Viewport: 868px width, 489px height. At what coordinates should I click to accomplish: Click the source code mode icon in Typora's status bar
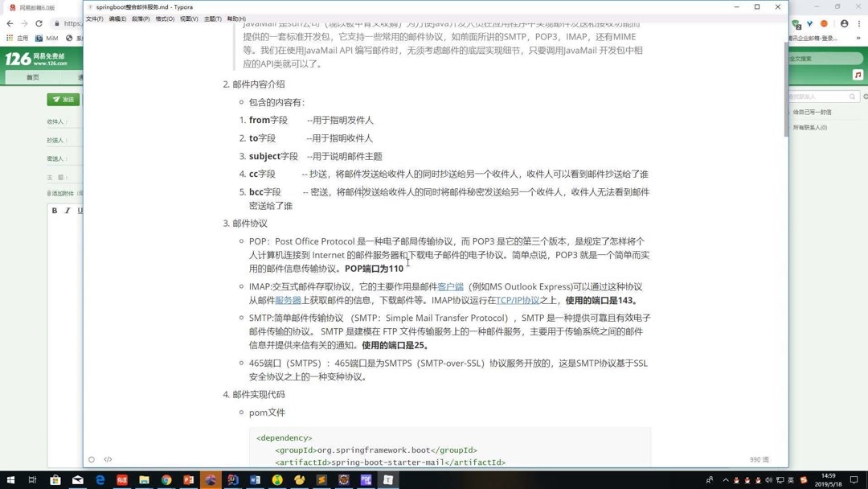[108, 459]
